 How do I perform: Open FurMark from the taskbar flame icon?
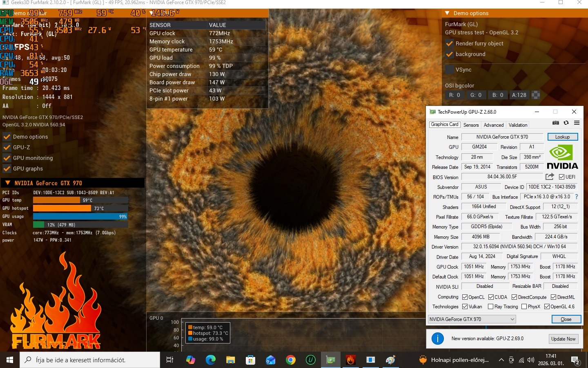coord(350,360)
